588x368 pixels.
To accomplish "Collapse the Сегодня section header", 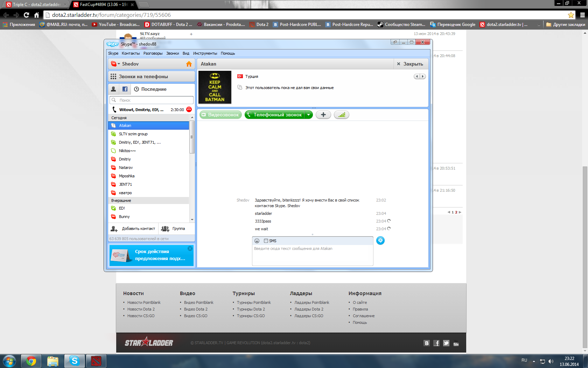I will [149, 118].
